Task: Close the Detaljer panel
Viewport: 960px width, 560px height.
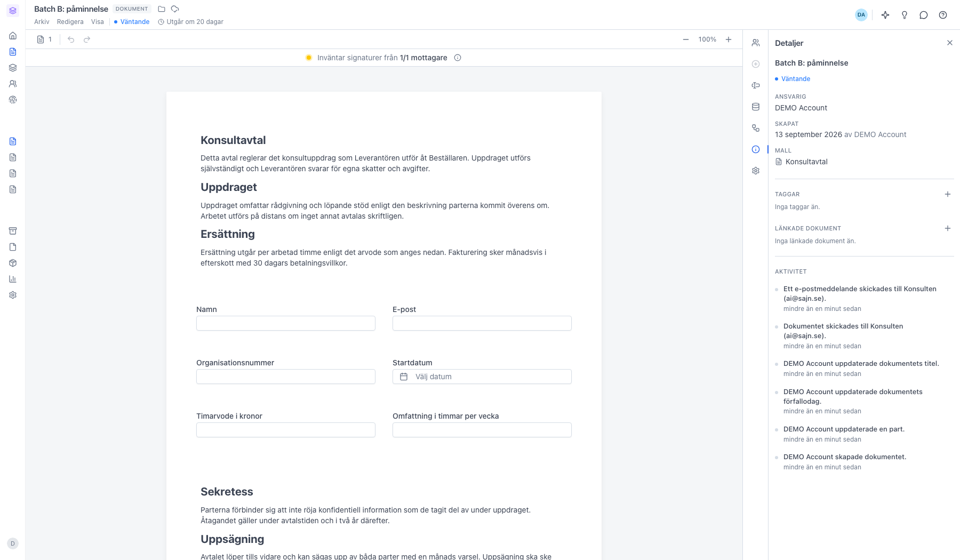Action: [950, 43]
